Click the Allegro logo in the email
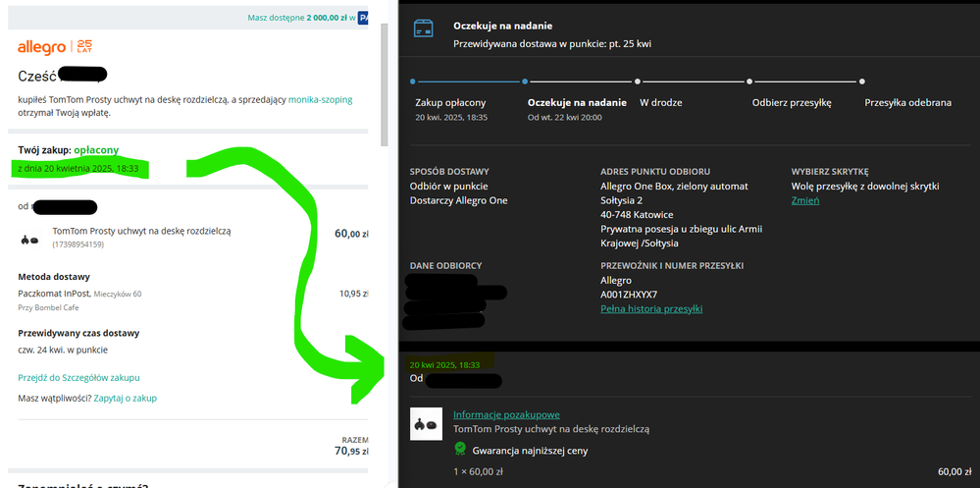Image resolution: width=980 pixels, height=488 pixels. 43,47
